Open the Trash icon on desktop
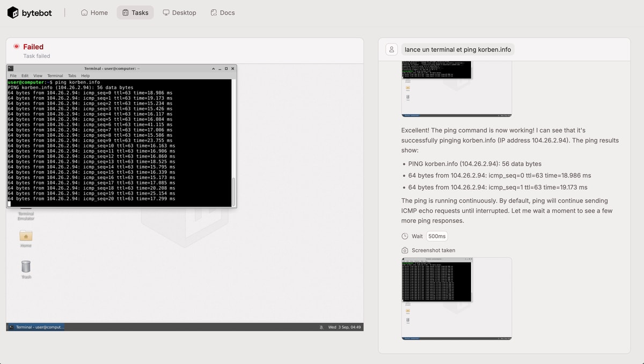644x364 pixels. tap(26, 266)
